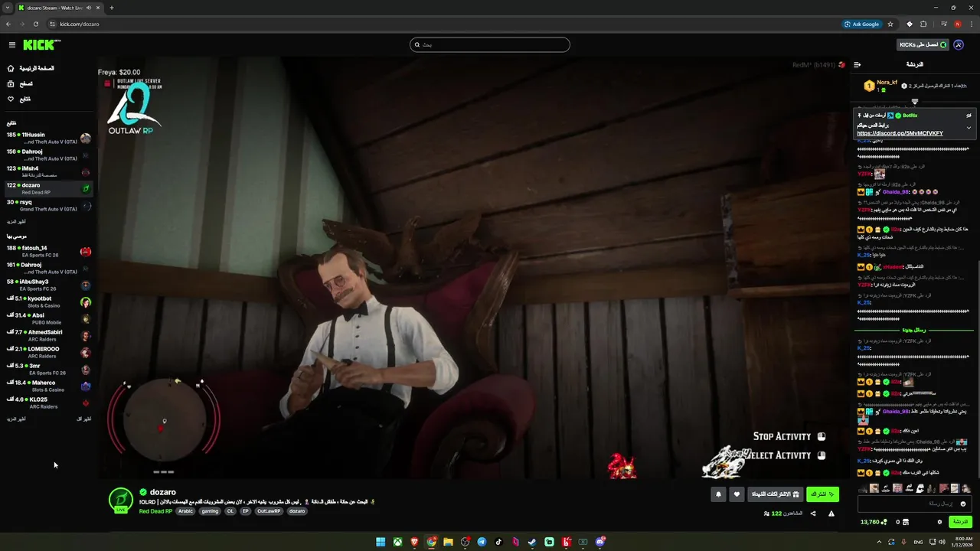
Task: Open Absi PUBG Mobile channel
Action: [47, 319]
